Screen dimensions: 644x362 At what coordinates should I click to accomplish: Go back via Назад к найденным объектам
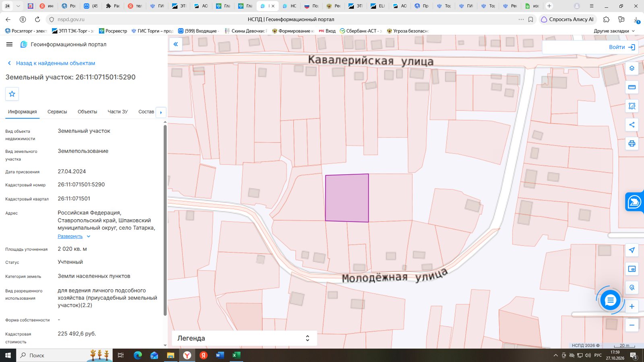pyautogui.click(x=52, y=63)
